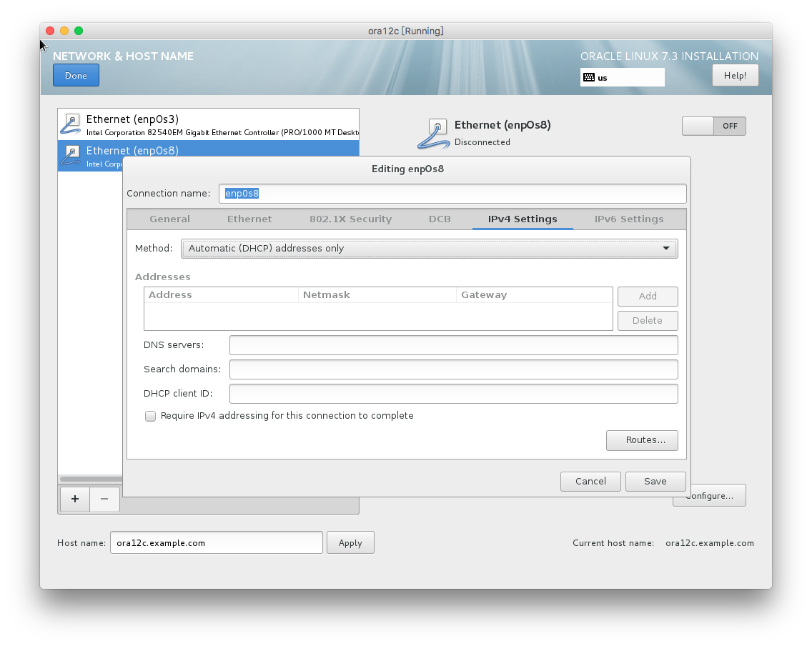Remove selected device with minus button
The width and height of the screenshot is (812, 646).
click(x=104, y=499)
